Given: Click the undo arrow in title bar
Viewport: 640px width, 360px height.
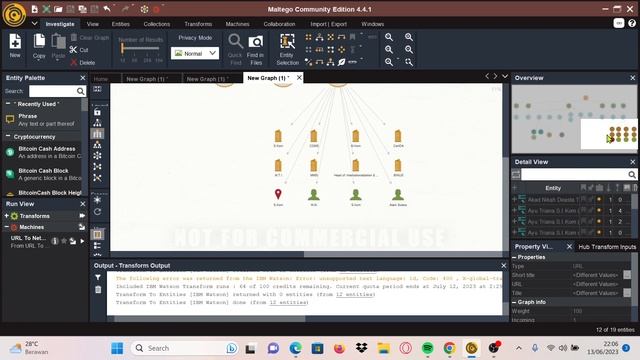Looking at the screenshot, I should pyautogui.click(x=107, y=9).
